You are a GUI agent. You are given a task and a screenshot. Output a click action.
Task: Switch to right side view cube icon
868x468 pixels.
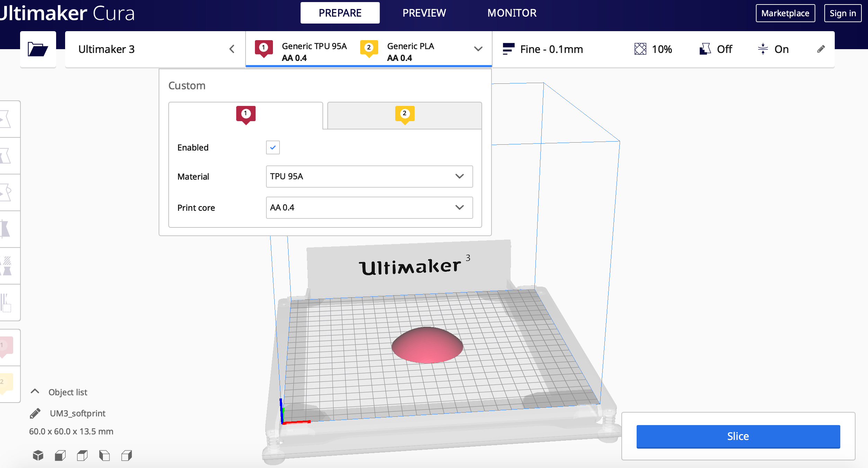(127, 455)
